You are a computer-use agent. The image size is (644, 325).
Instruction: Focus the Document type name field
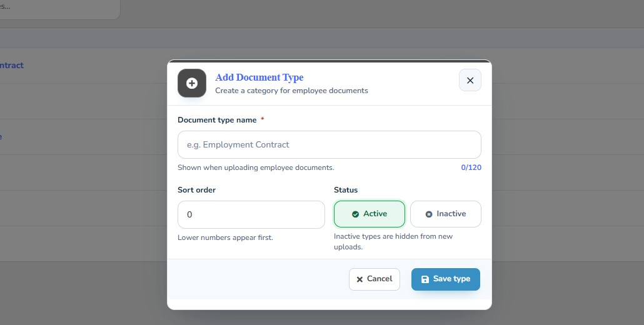tap(329, 145)
